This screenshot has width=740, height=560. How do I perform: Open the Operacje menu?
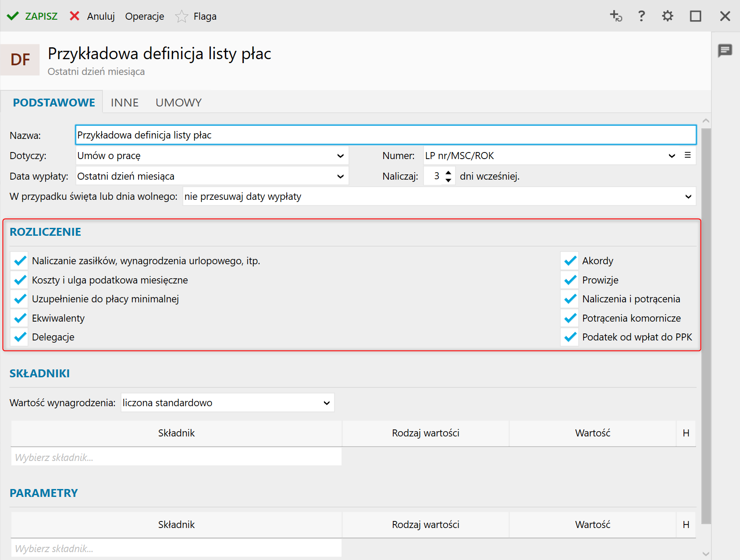coord(145,16)
